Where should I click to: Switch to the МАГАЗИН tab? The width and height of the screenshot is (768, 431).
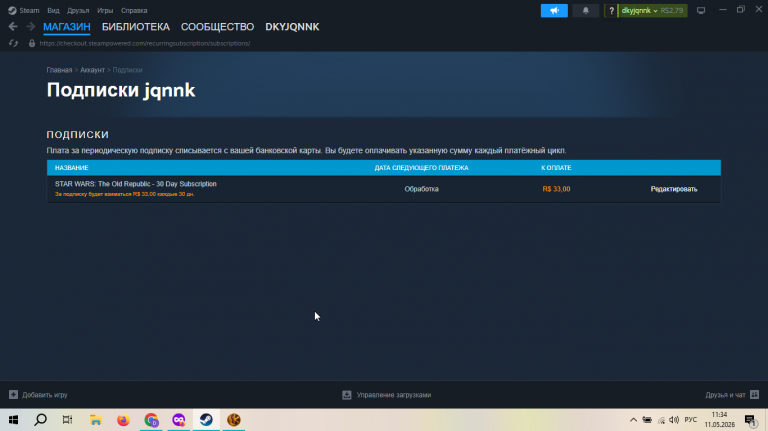coord(67,27)
